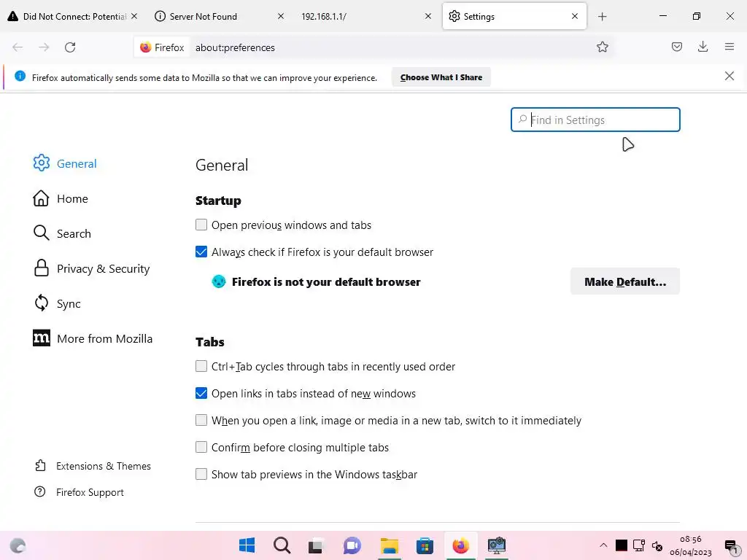This screenshot has width=747, height=560.
Task: Open Extensions & Themes link
Action: (x=93, y=466)
